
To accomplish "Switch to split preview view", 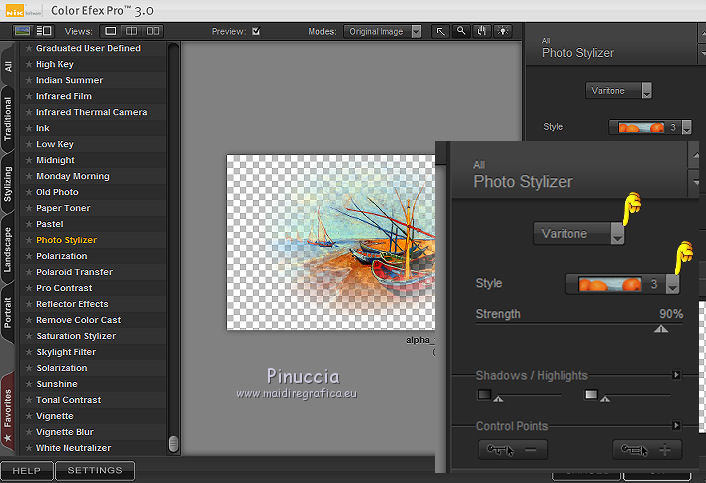I will (x=133, y=31).
